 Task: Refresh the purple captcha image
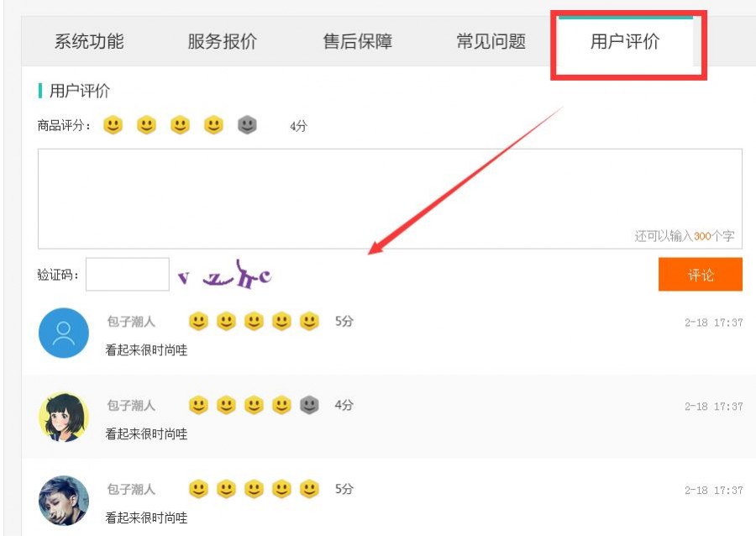click(x=224, y=276)
